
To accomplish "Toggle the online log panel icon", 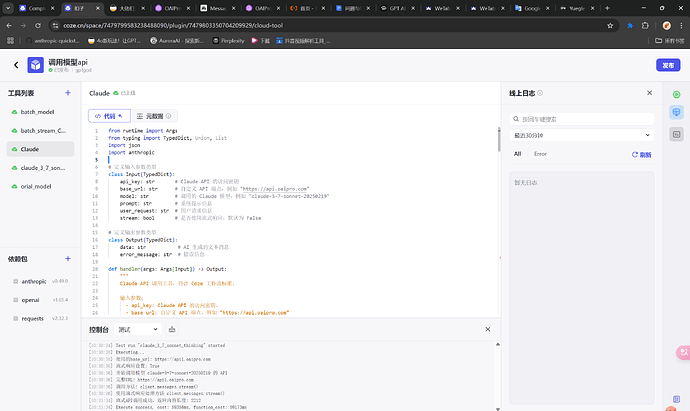I will point(676,112).
